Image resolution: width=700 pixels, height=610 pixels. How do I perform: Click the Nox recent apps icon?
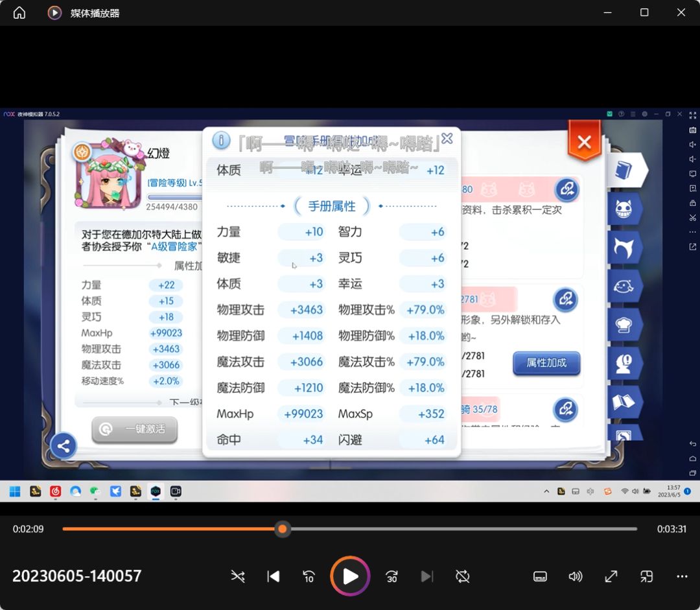tap(692, 473)
